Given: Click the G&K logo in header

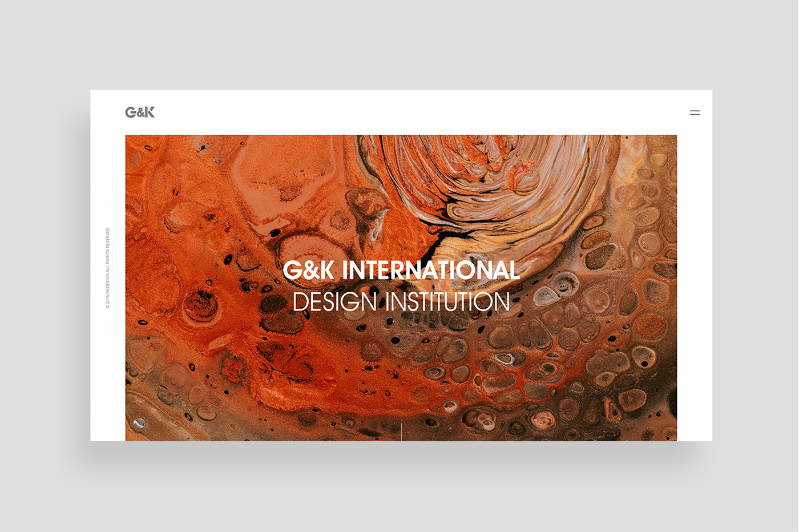Looking at the screenshot, I should pos(140,112).
